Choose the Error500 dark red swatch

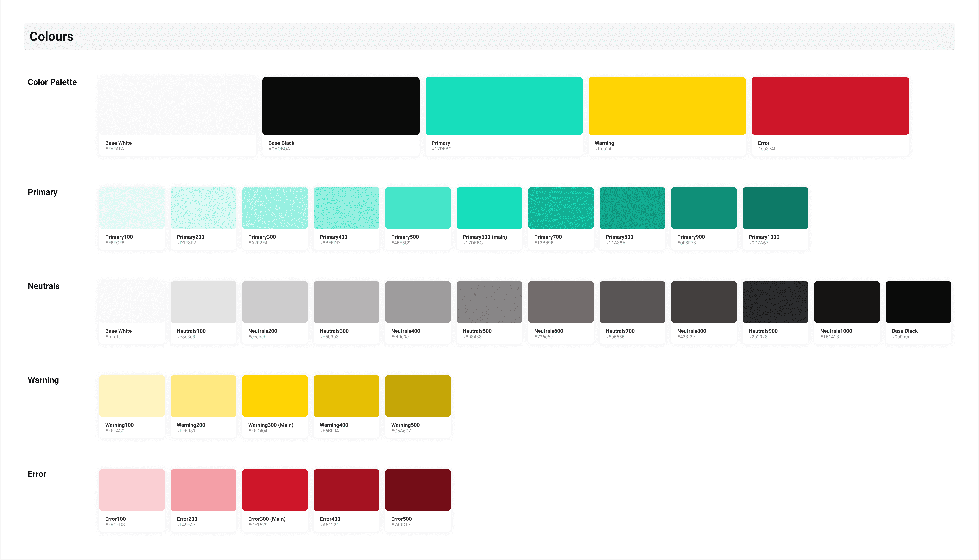[418, 490]
